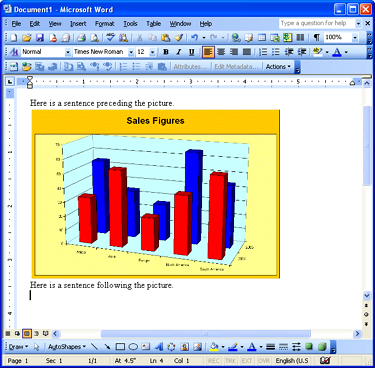Click the Save icon in toolbar
Screen dimensions: 375x368
[40, 38]
